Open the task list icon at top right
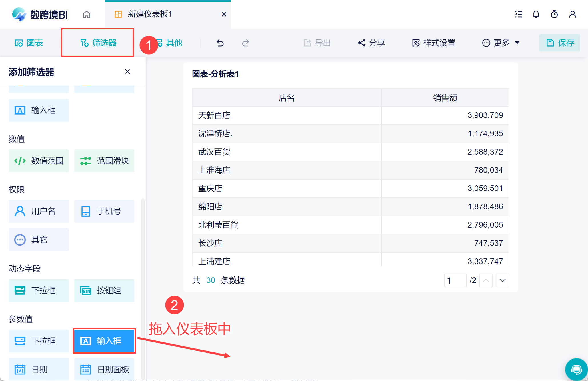 click(x=518, y=14)
